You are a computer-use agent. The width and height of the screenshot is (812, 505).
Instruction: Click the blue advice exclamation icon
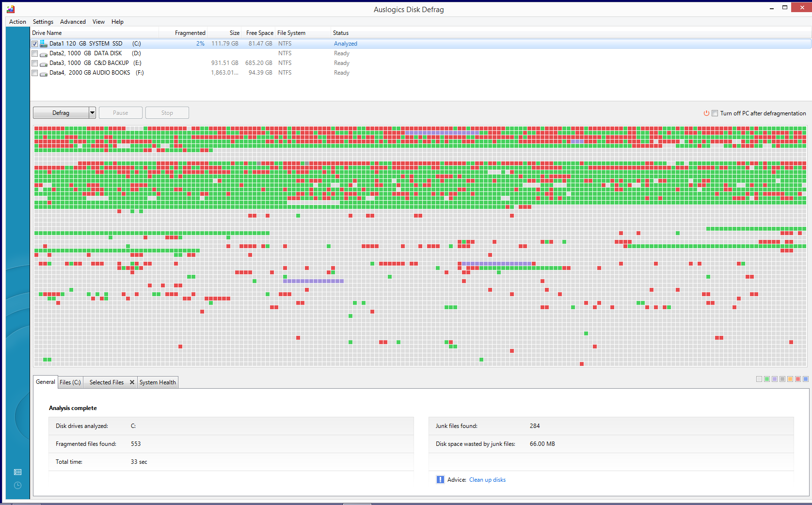pos(440,480)
